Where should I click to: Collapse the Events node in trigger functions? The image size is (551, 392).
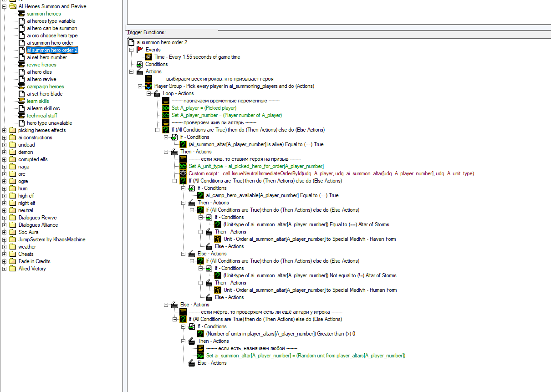pos(132,50)
